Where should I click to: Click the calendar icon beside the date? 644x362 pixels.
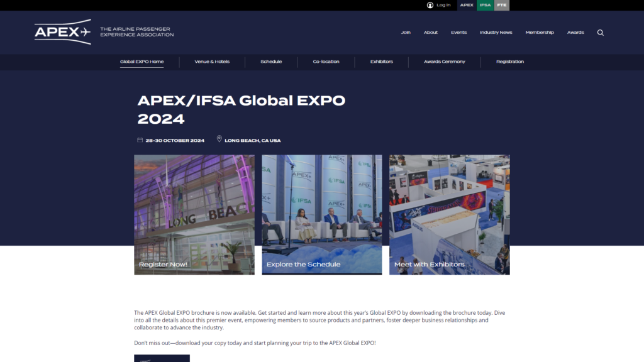(140, 140)
